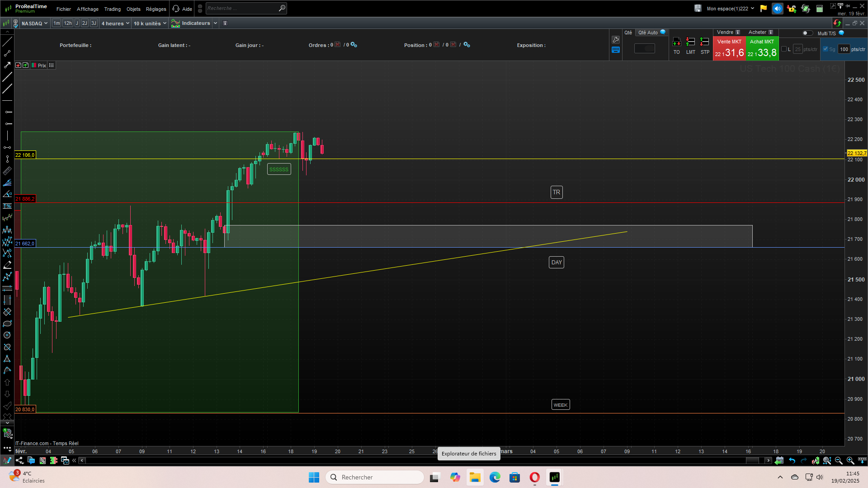Expand the 4 heures timeframe dropdown

click(x=115, y=23)
